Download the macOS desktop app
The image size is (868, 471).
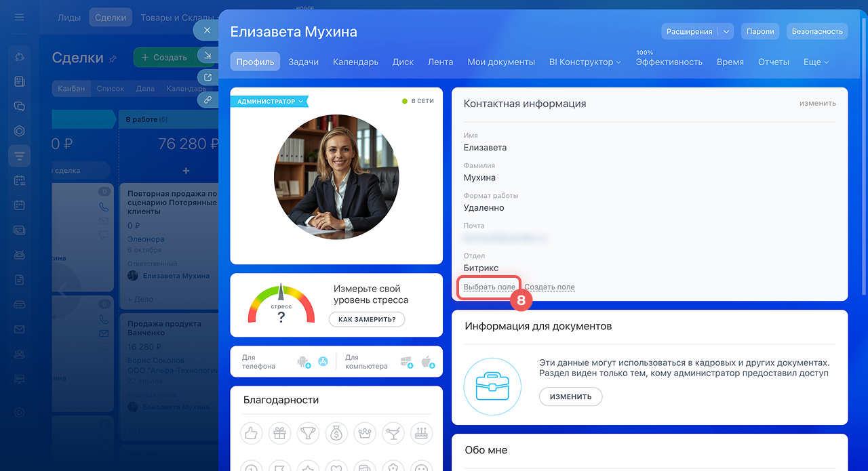(x=427, y=362)
